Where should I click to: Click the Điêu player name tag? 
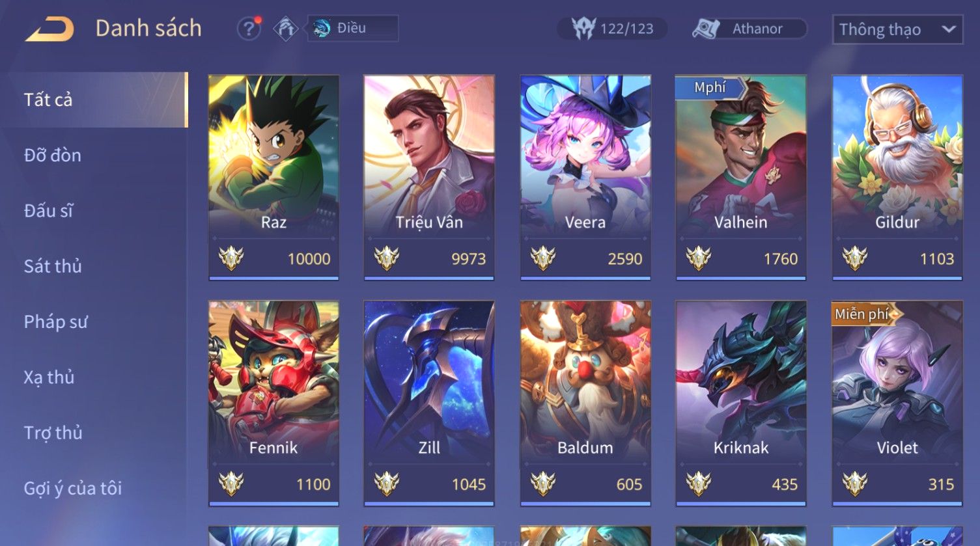(x=353, y=28)
